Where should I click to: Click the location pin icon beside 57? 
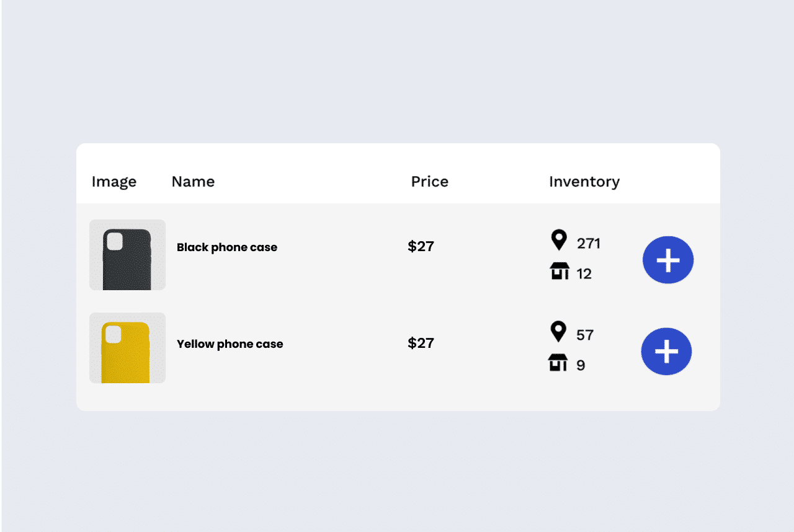coord(558,332)
